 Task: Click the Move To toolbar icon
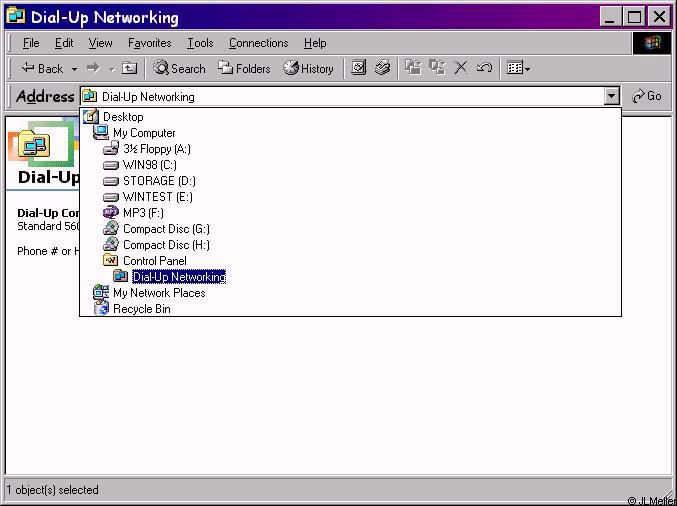click(413, 68)
